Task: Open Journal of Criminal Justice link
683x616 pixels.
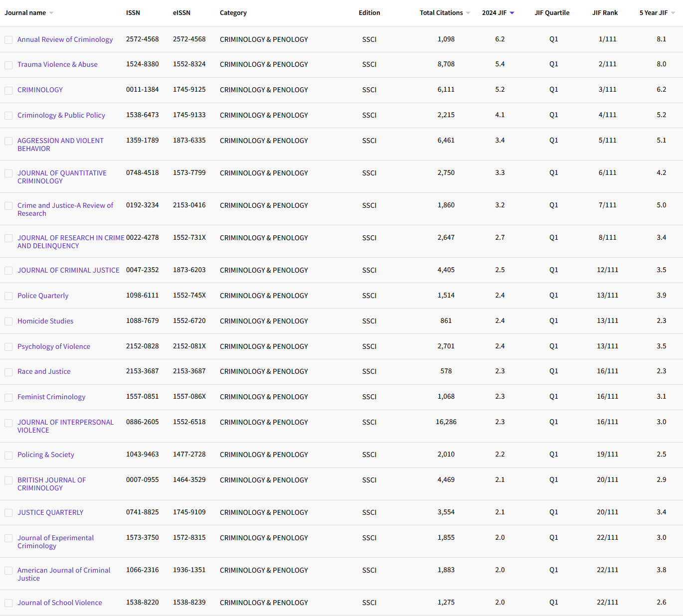Action: tap(68, 270)
